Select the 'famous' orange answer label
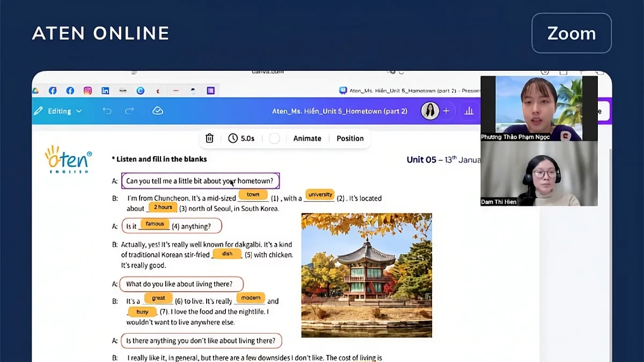644x362 pixels. [x=155, y=224]
